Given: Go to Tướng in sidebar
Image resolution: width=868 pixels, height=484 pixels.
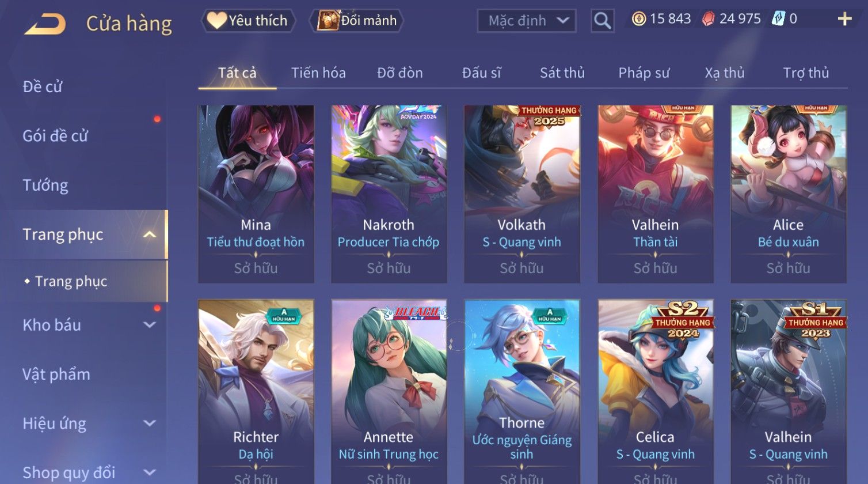Looking at the screenshot, I should (x=45, y=186).
